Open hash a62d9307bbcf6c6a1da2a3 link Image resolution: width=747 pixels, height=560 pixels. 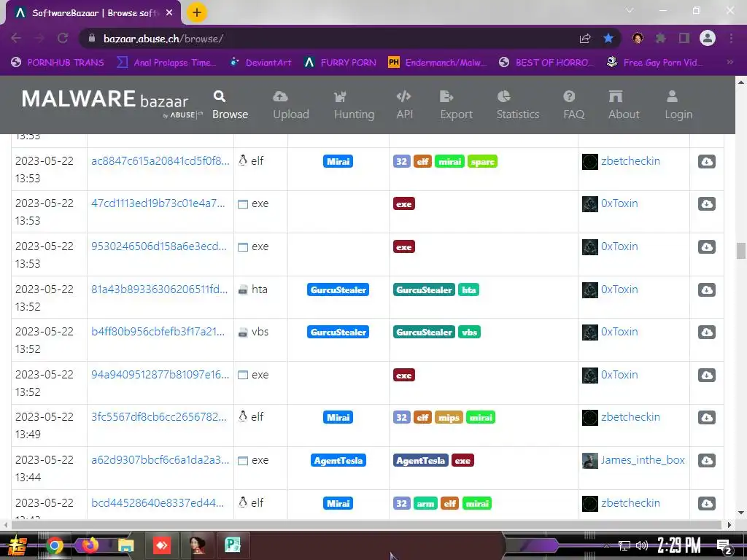[160, 460]
